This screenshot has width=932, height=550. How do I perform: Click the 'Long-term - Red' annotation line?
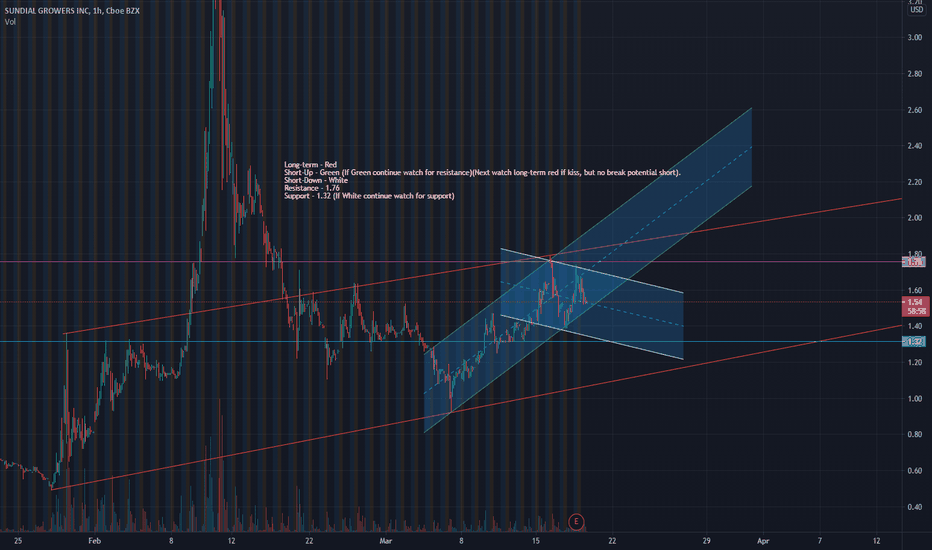point(310,165)
